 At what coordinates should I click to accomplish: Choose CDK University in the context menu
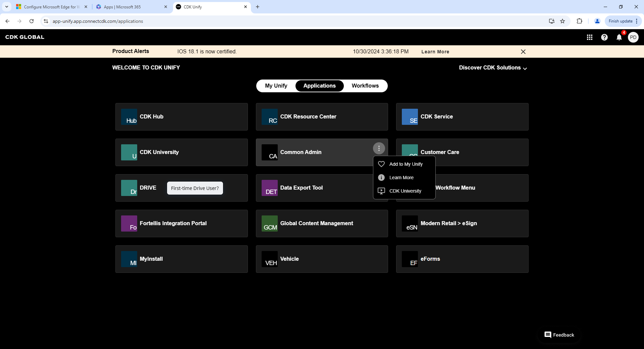tap(404, 191)
